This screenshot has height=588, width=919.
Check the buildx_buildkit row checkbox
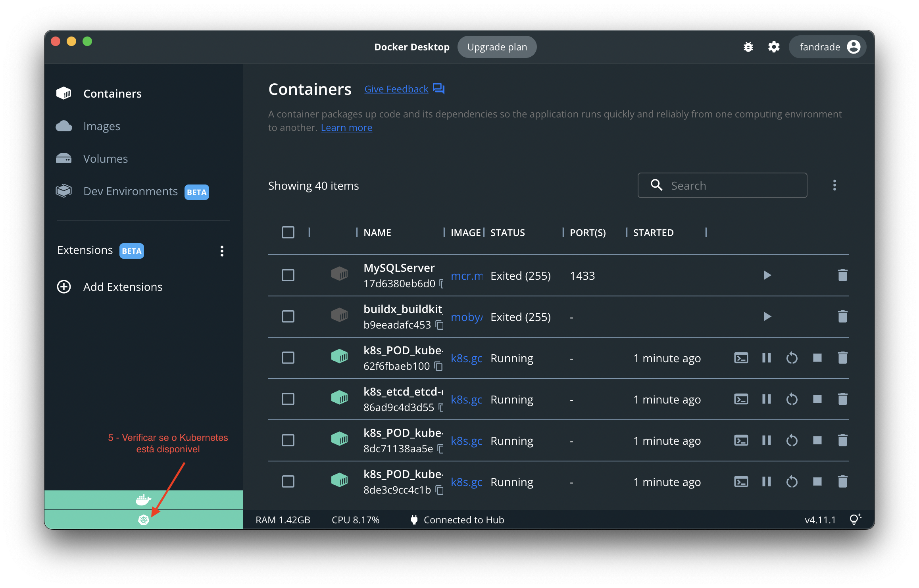coord(288,317)
